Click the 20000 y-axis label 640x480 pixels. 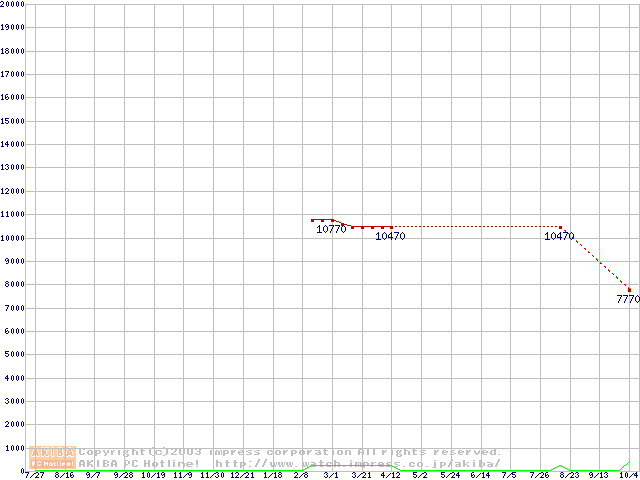point(12,4)
